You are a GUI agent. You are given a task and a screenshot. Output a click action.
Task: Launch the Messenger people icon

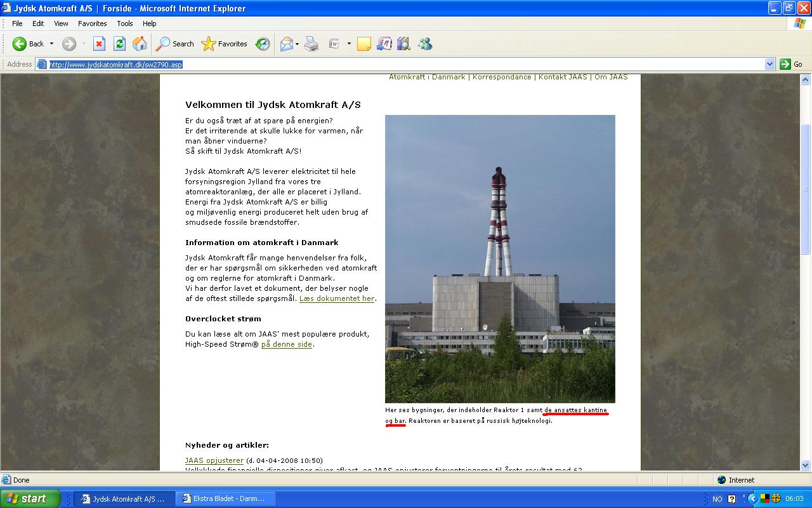[x=425, y=44]
